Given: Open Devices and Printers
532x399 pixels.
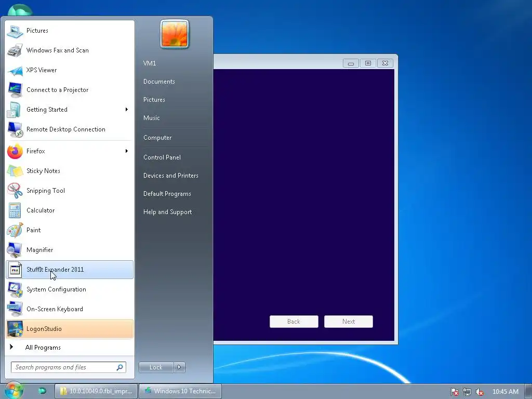Looking at the screenshot, I should point(170,176).
